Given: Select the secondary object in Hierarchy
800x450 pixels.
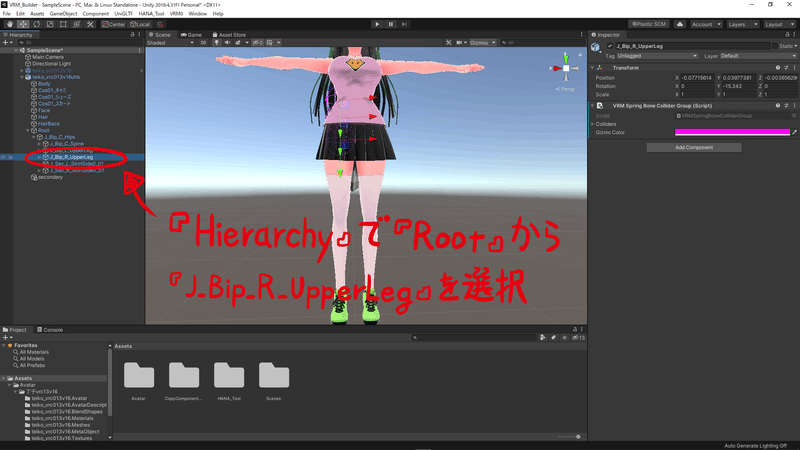Looking at the screenshot, I should point(50,177).
